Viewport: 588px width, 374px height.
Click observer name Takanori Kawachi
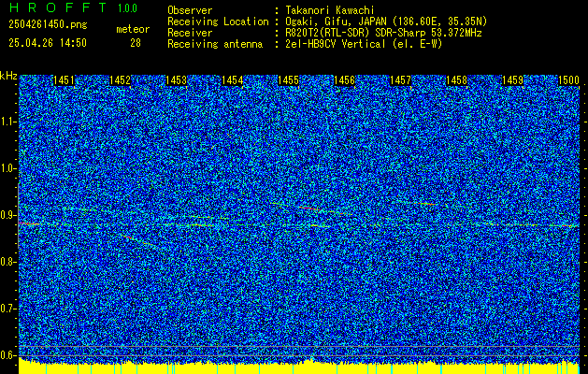pos(330,10)
